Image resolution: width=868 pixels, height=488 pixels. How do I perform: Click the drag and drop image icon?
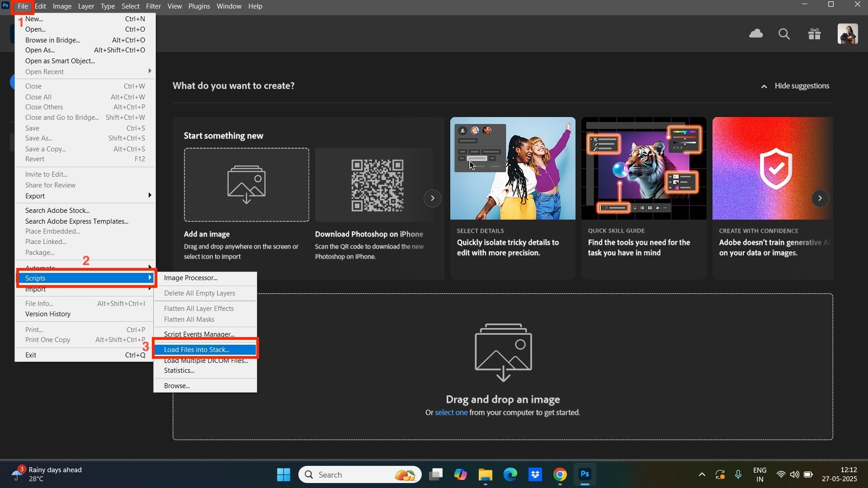[x=503, y=352]
